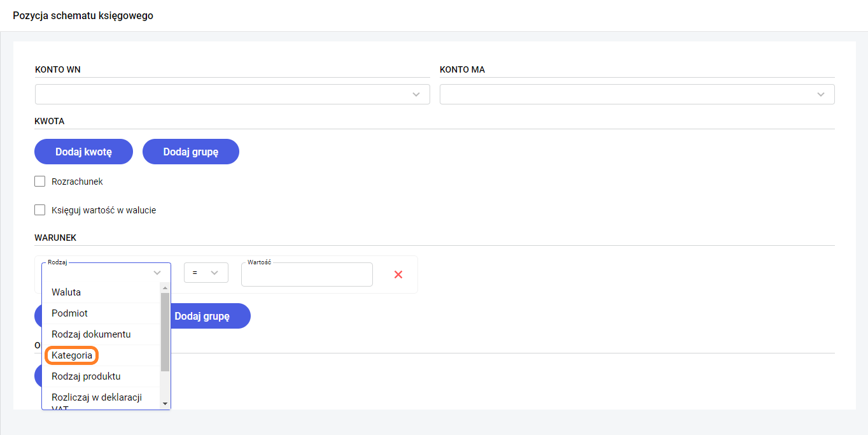Select Waluta from the Rodzaj list
Image resolution: width=868 pixels, height=435 pixels.
pos(66,292)
